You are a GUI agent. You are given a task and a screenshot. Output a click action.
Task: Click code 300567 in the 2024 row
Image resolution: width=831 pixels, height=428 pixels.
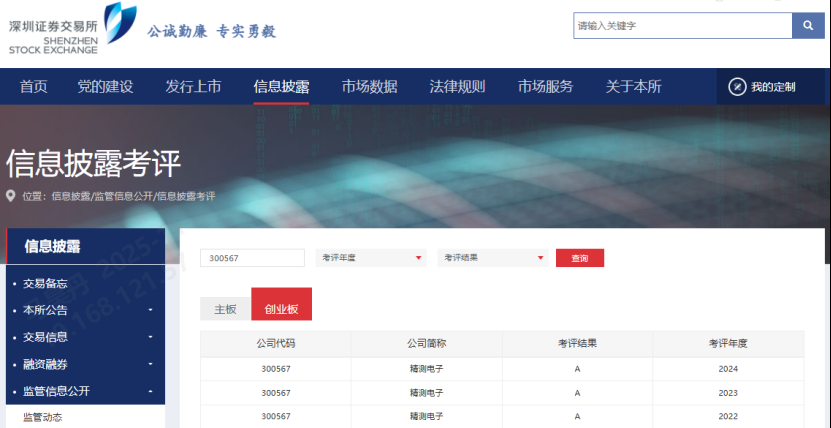[276, 369]
